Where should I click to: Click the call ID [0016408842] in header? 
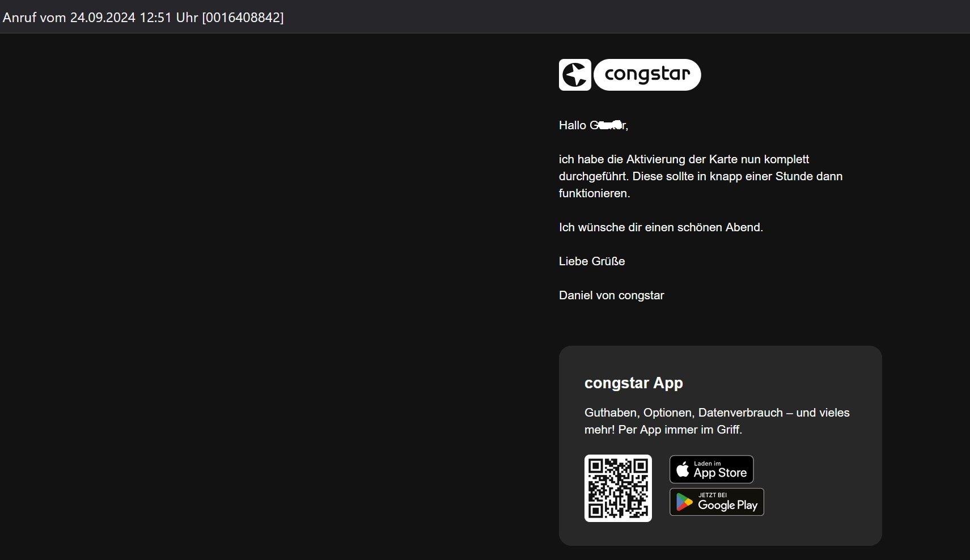click(x=243, y=18)
